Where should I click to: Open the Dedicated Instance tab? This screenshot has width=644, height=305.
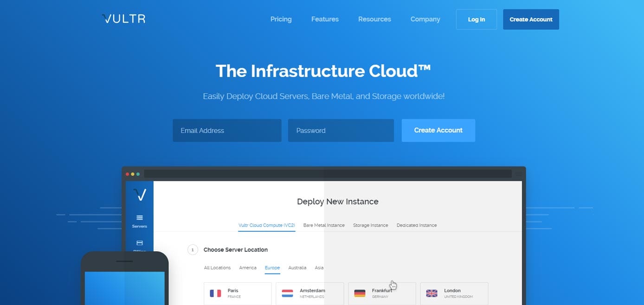416,225
